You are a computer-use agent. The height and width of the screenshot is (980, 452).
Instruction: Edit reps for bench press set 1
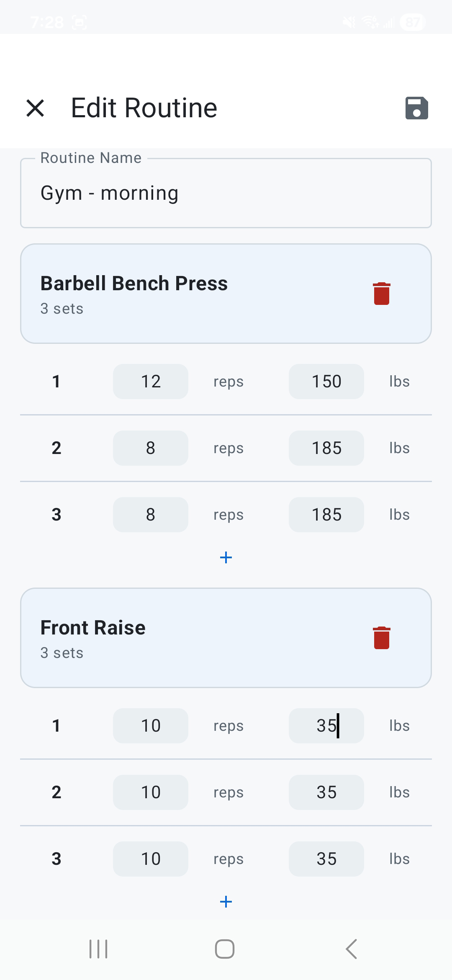click(x=150, y=381)
